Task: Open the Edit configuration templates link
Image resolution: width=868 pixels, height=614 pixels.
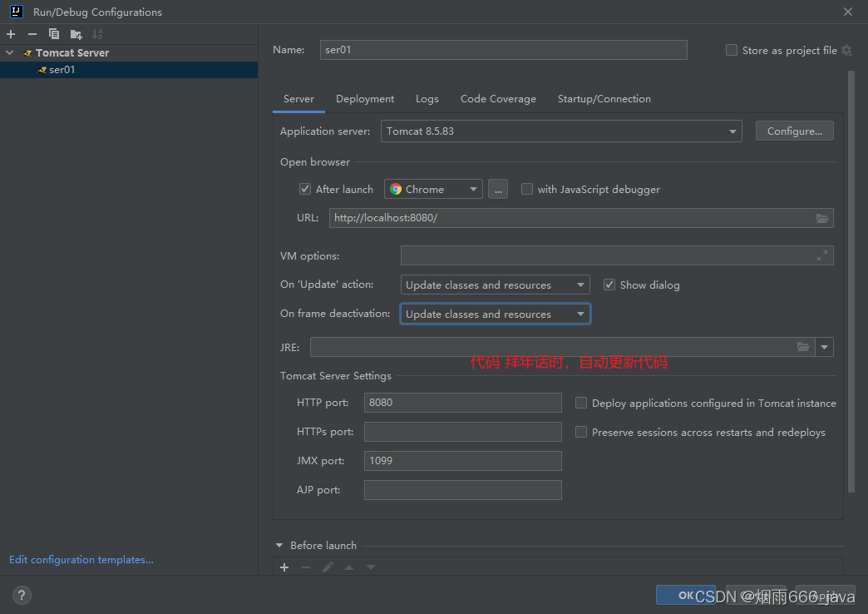Action: click(81, 560)
